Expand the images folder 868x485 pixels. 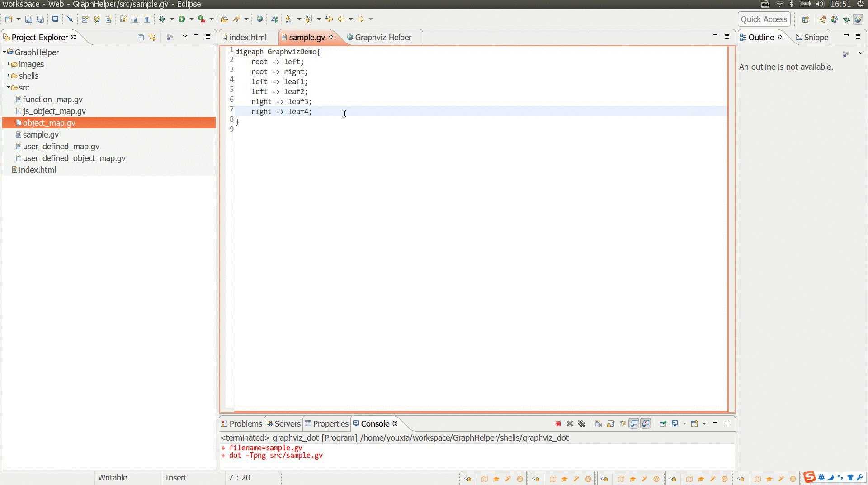[x=9, y=64]
